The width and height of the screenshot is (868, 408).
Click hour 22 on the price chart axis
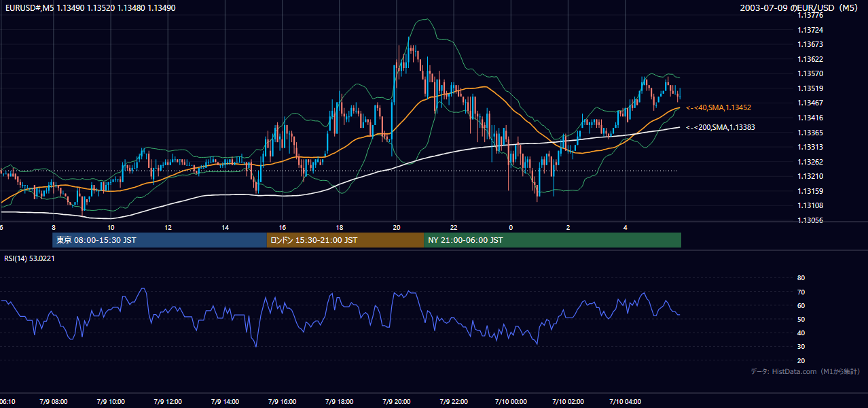(454, 228)
